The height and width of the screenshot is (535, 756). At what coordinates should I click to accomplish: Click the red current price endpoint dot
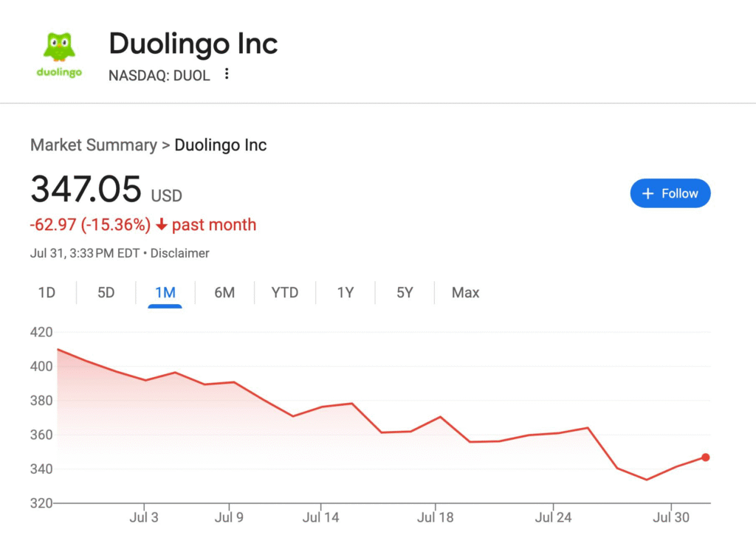tap(706, 458)
